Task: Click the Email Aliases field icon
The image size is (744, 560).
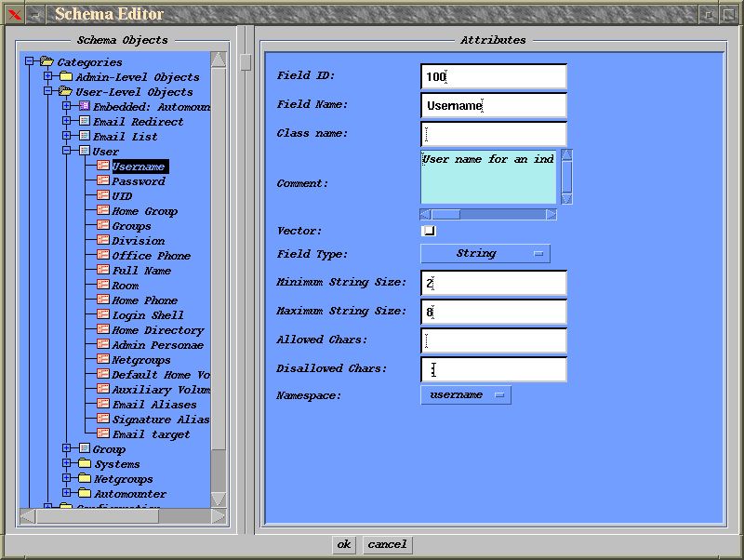Action: (x=103, y=404)
